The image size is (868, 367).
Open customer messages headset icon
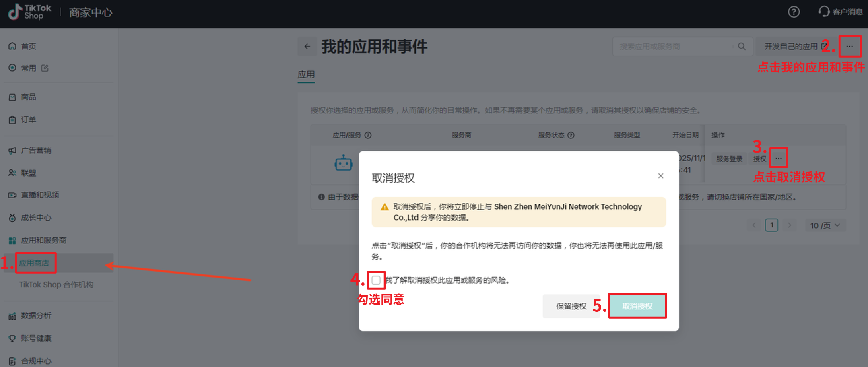tap(824, 12)
